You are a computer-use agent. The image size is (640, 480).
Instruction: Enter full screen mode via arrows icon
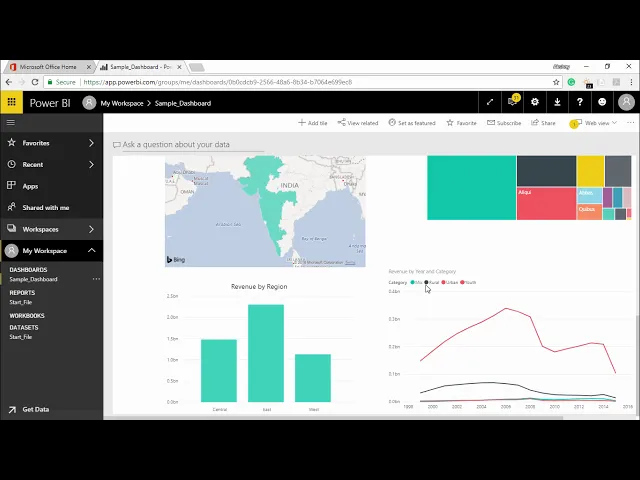490,102
